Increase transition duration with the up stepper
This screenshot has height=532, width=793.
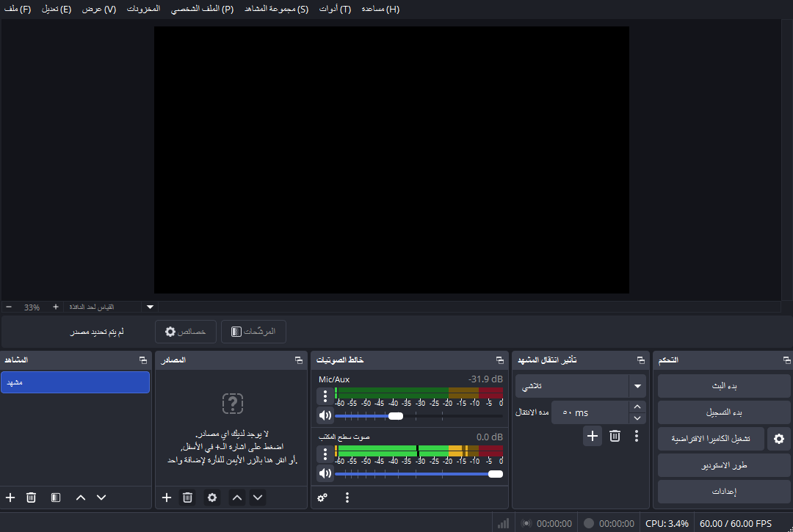point(637,406)
